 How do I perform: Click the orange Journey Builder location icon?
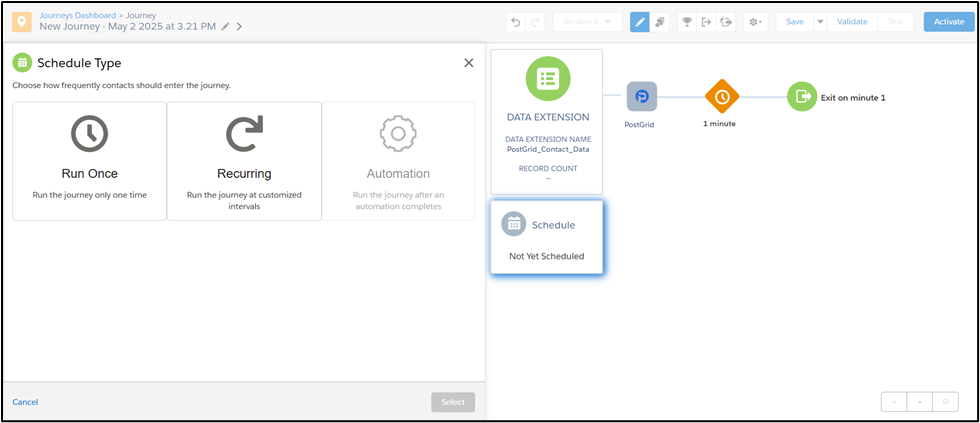click(22, 22)
